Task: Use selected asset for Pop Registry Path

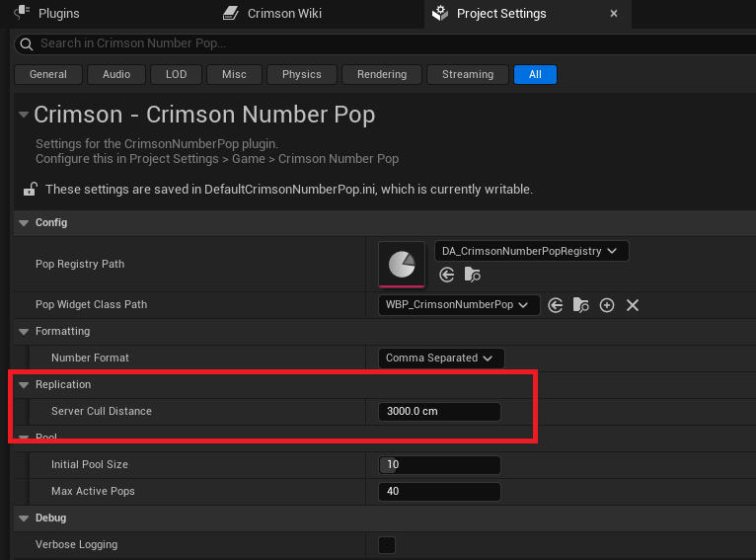Action: pos(447,275)
